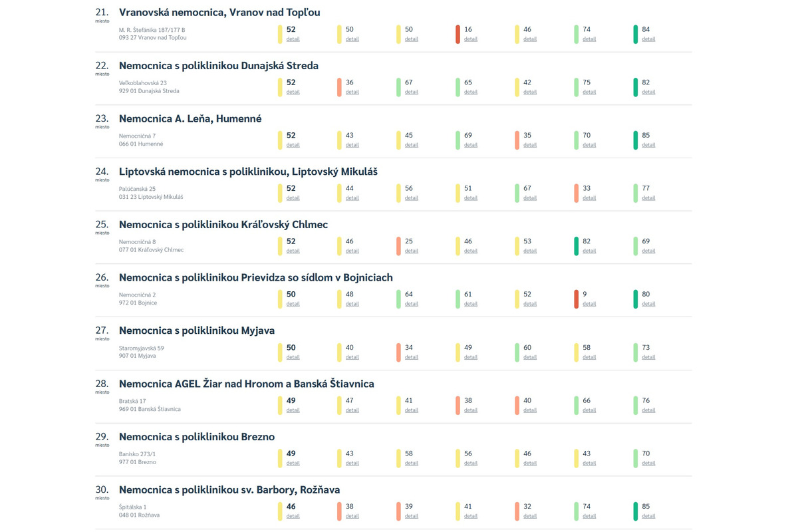Click dark green bar beside Rožňava score 85
The width and height of the screenshot is (798, 532).
pyautogui.click(x=635, y=511)
